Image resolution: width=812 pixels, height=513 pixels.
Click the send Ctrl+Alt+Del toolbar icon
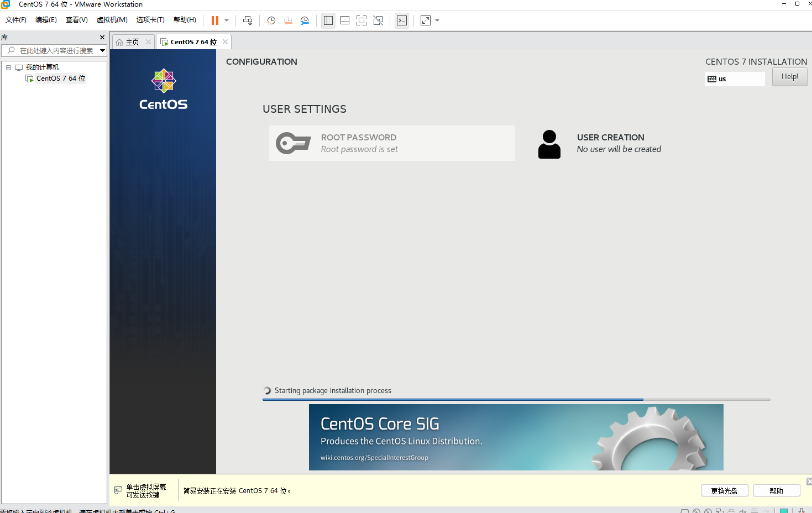tap(248, 20)
